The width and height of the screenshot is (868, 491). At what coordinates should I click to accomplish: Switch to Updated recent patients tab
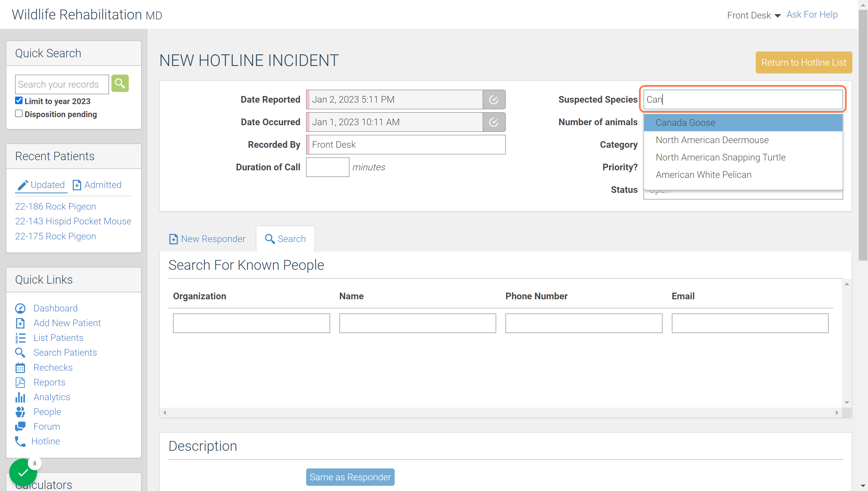coord(41,185)
